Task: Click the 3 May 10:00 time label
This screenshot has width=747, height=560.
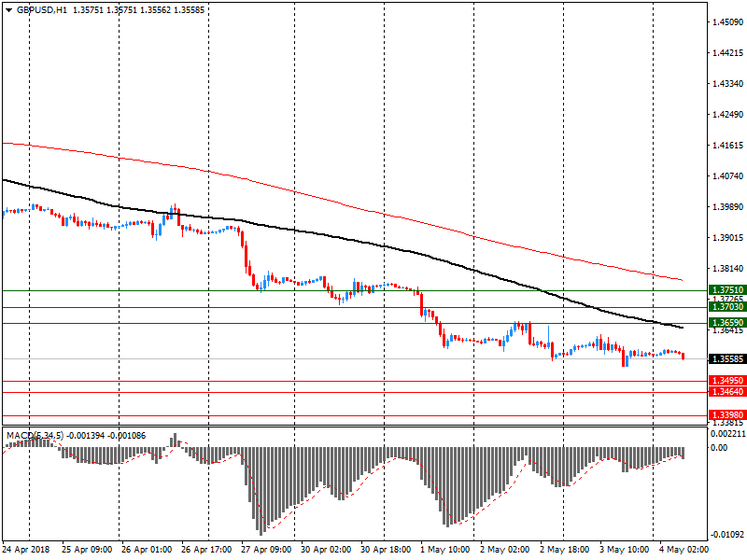Action: (x=625, y=550)
